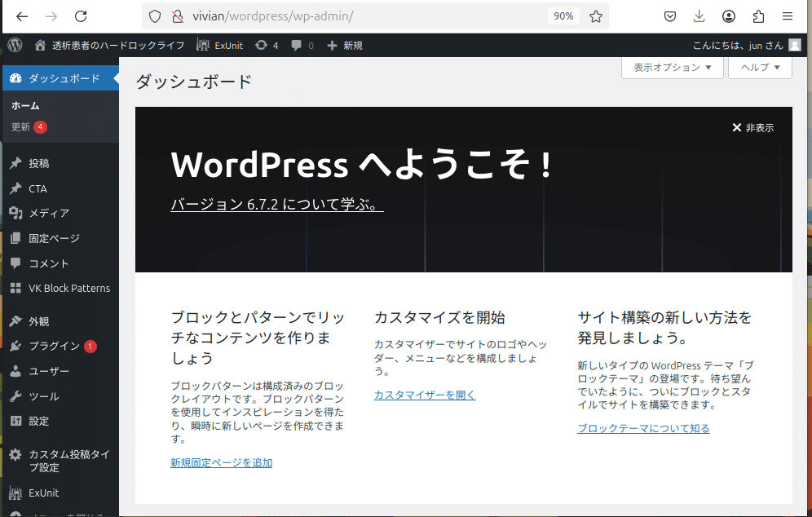The height and width of the screenshot is (517, 812).
Task: Open the browser hamburger menu
Action: pos(788,16)
